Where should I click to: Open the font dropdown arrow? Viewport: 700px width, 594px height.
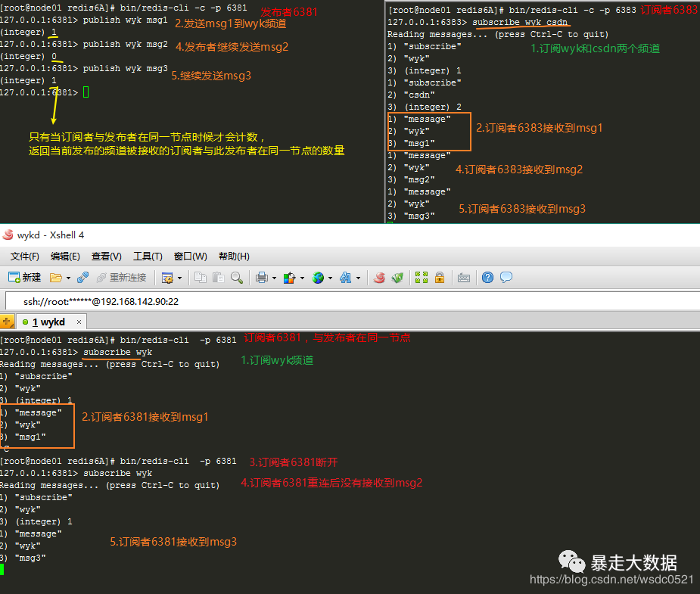click(x=358, y=278)
